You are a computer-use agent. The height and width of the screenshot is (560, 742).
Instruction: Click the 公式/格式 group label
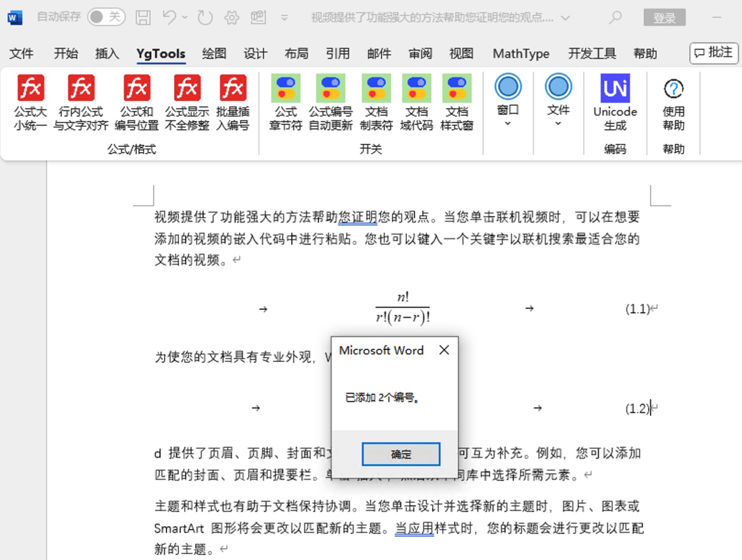[132, 149]
